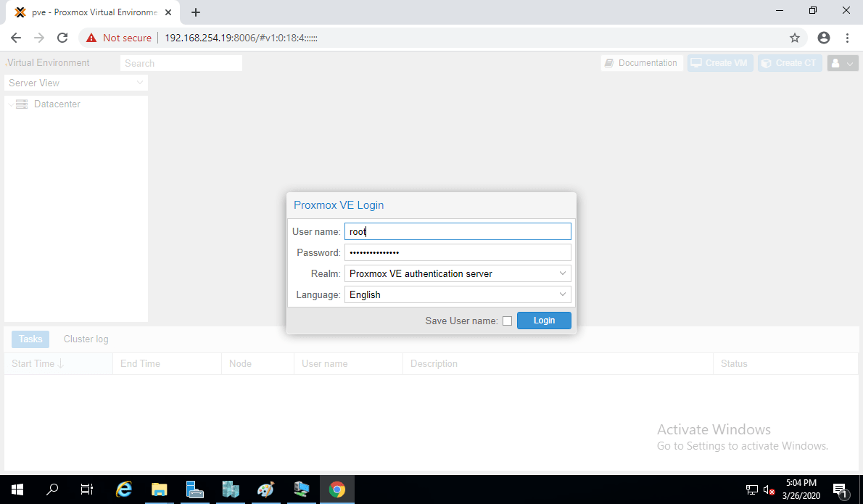Tick the Save User name checkbox
The image size is (863, 504).
click(x=508, y=321)
